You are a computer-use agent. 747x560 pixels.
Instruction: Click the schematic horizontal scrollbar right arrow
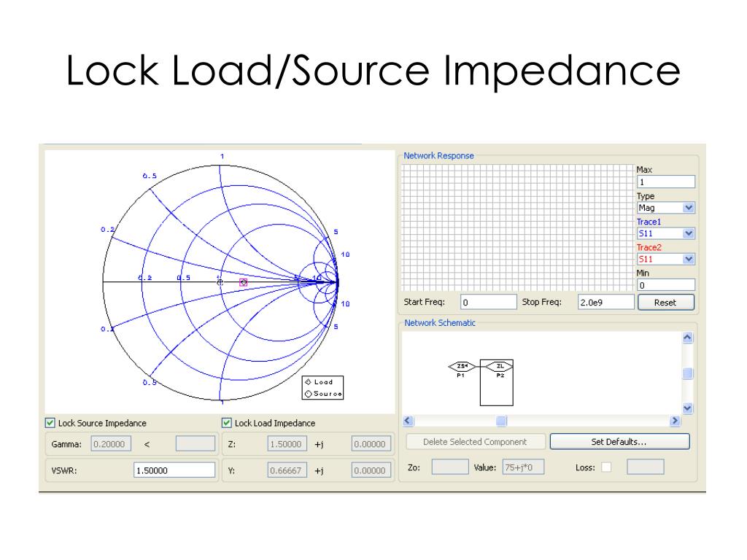(675, 421)
